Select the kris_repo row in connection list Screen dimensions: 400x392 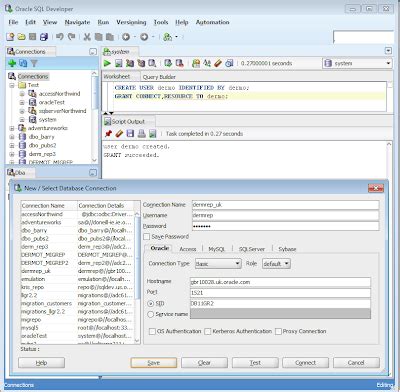[x=77, y=287]
